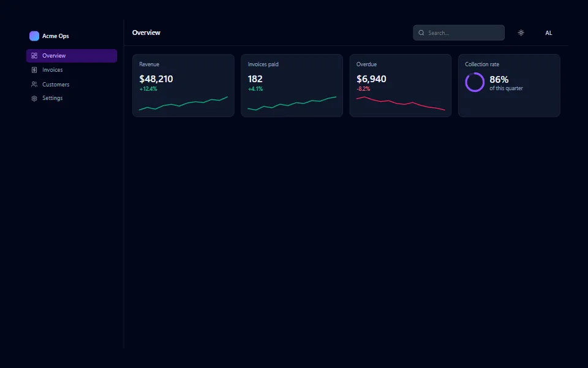Click the Acme Ops logo square
This screenshot has width=588, height=368.
click(x=34, y=36)
